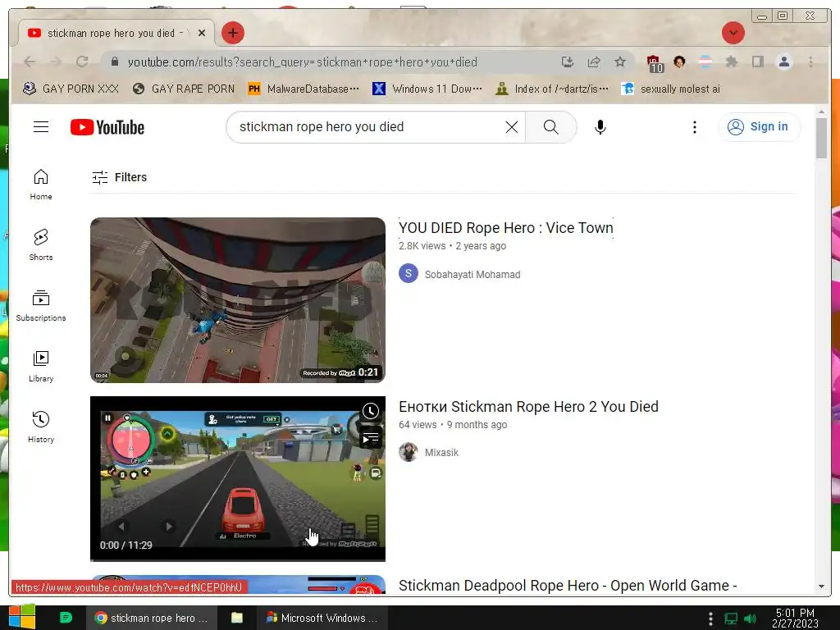Viewport: 840px width, 630px height.
Task: Click the face avatar extension icon
Action: [679, 62]
